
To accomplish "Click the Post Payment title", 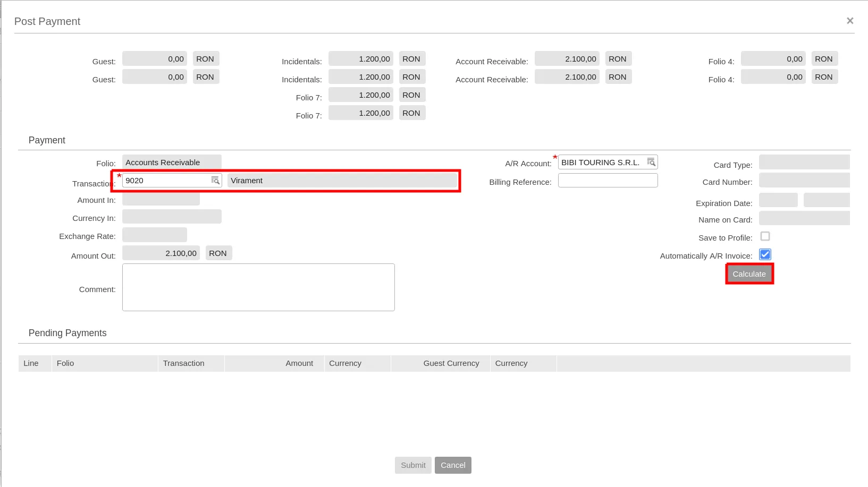I will 47,21.
